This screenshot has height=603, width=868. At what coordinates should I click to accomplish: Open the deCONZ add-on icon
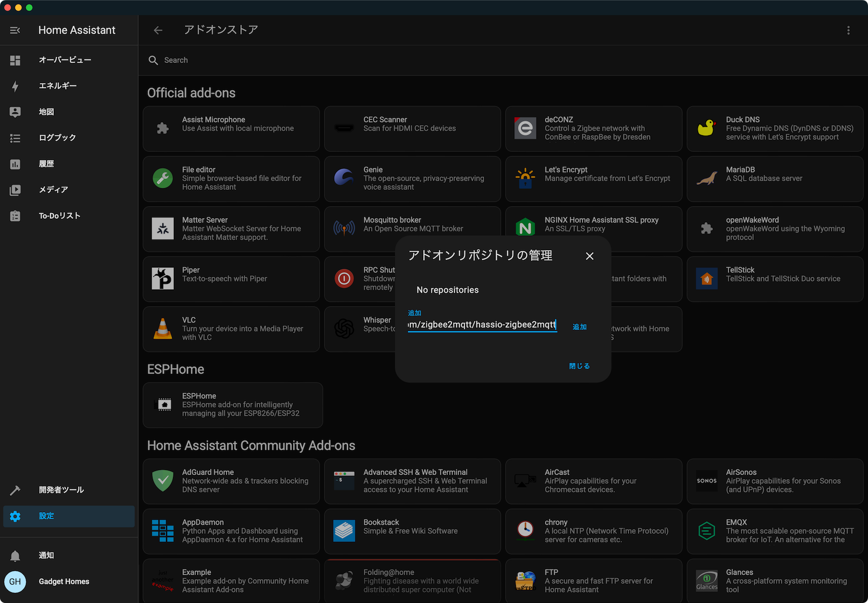525,128
